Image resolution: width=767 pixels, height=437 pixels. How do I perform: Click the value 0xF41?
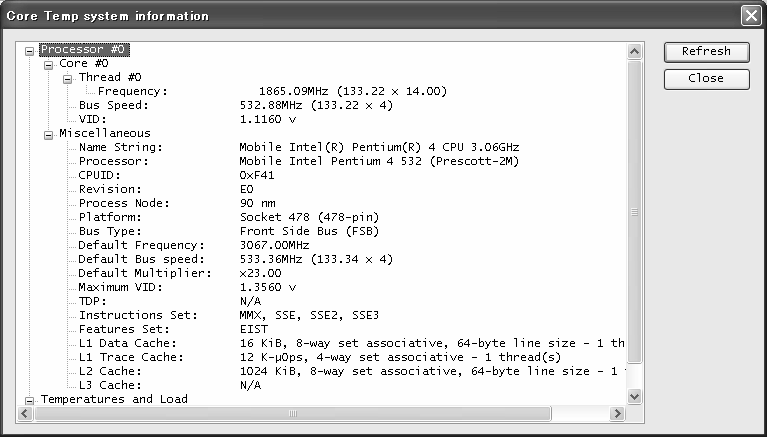pyautogui.click(x=257, y=175)
